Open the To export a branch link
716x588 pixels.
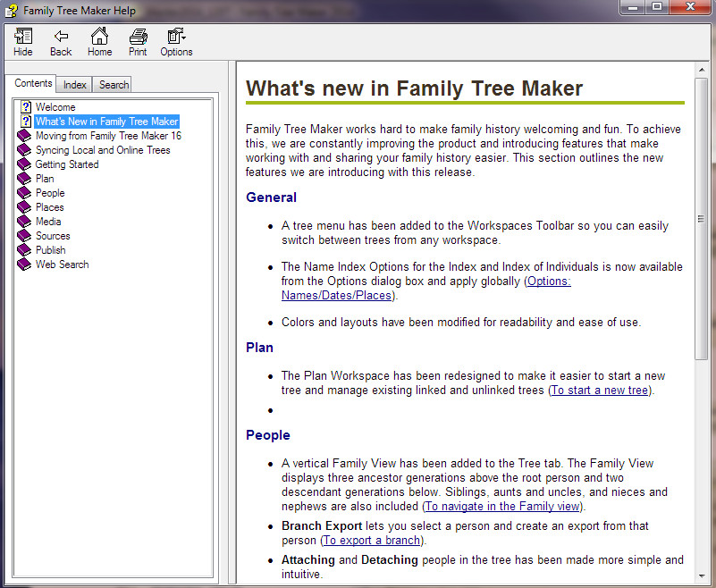(372, 540)
